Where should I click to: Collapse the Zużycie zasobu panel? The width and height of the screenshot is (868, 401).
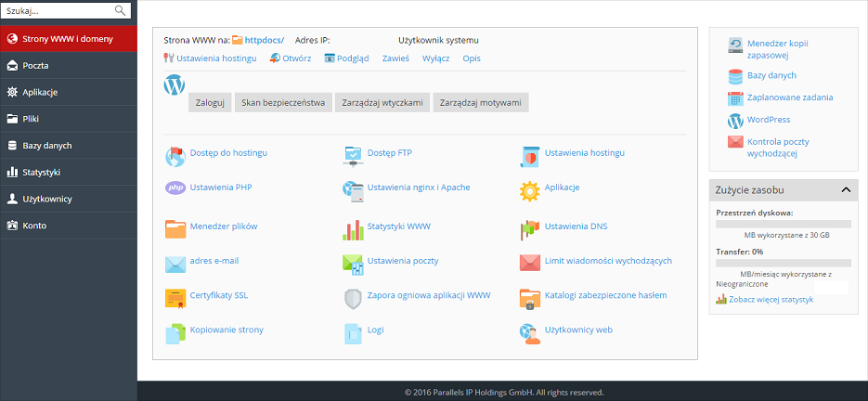click(x=846, y=190)
